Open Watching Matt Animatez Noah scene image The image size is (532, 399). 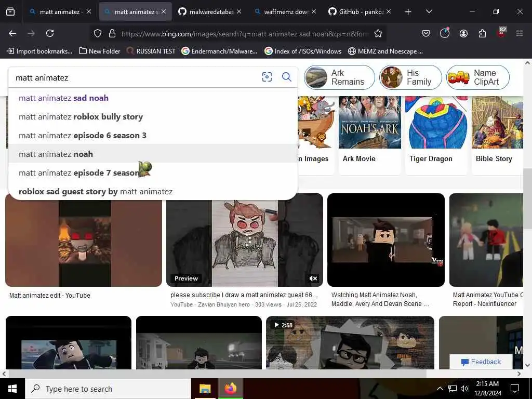(386, 240)
